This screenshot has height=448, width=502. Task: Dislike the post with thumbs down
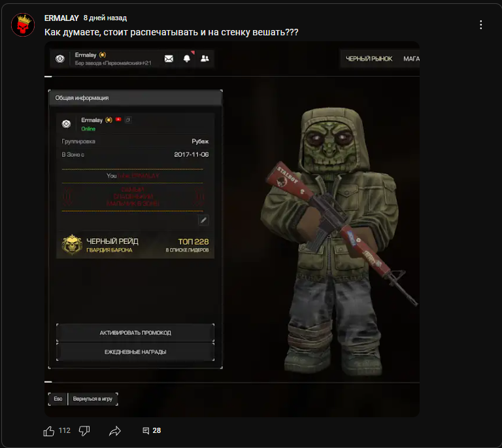pos(84,431)
